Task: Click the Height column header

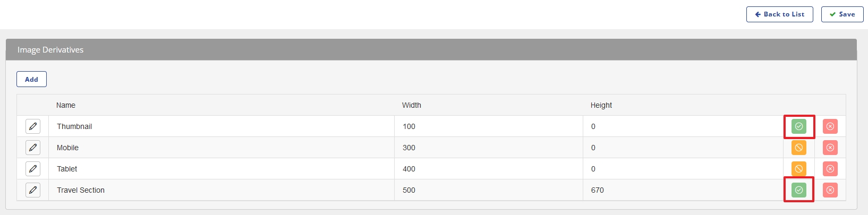Action: [x=601, y=105]
